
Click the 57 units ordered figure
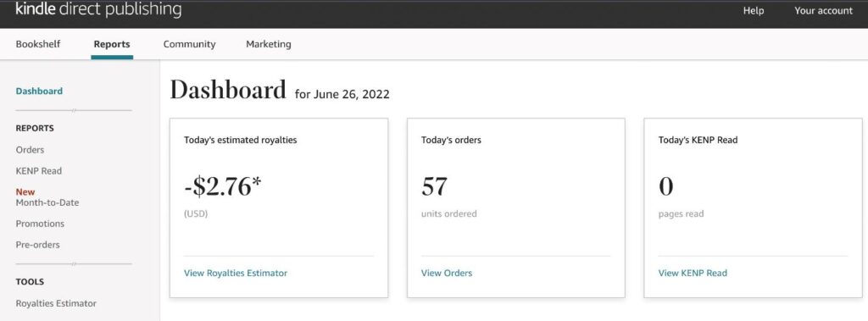(x=434, y=186)
